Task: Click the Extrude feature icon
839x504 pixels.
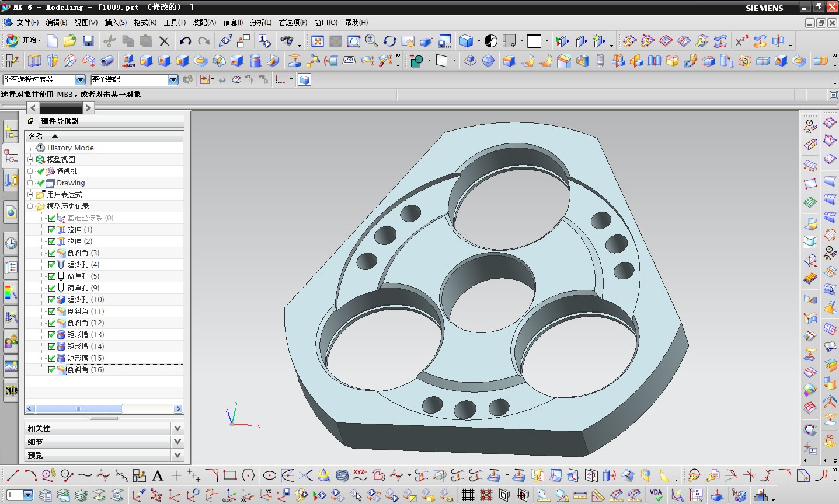Action: [34, 61]
